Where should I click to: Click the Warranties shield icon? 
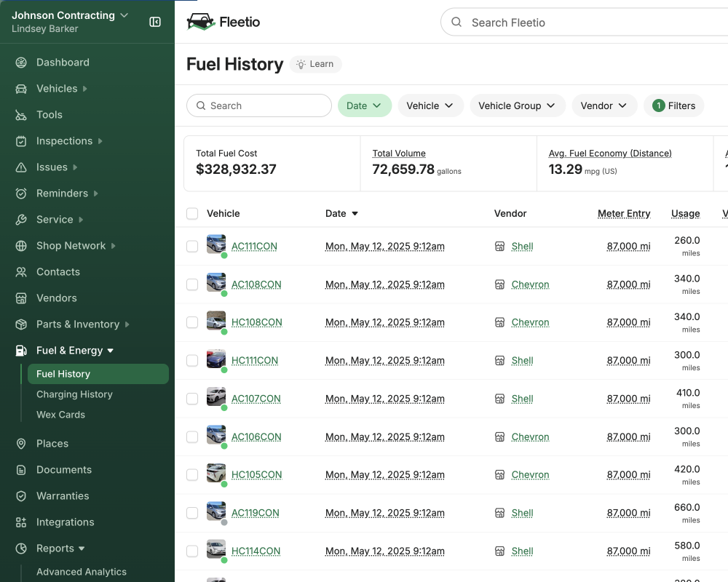[x=22, y=496]
